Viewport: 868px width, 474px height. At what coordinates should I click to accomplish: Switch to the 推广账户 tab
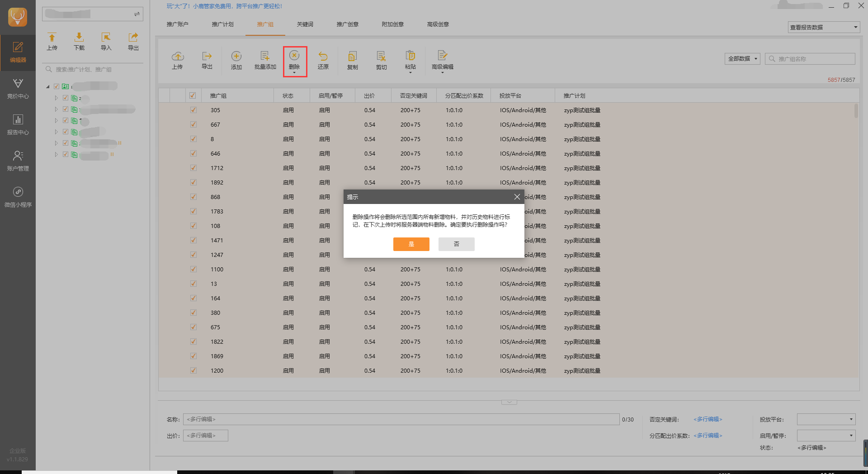pos(178,24)
